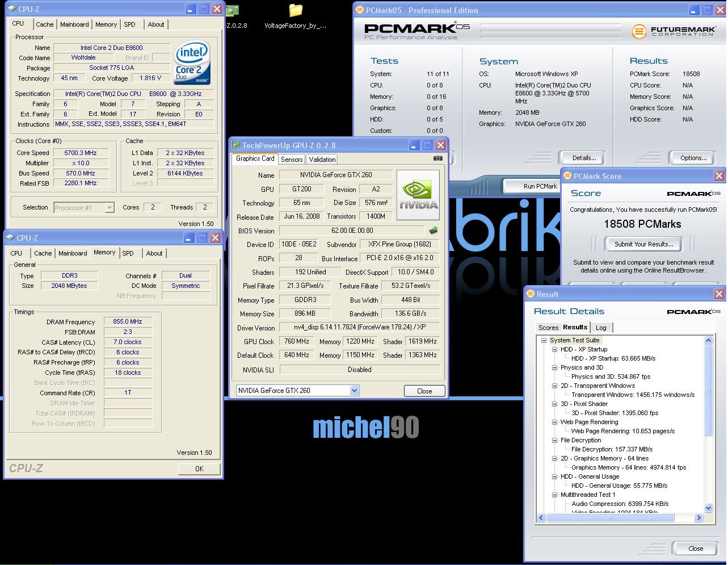Collapse the 2D - Transparent Windows node
This screenshot has height=565, width=728.
[x=554, y=386]
